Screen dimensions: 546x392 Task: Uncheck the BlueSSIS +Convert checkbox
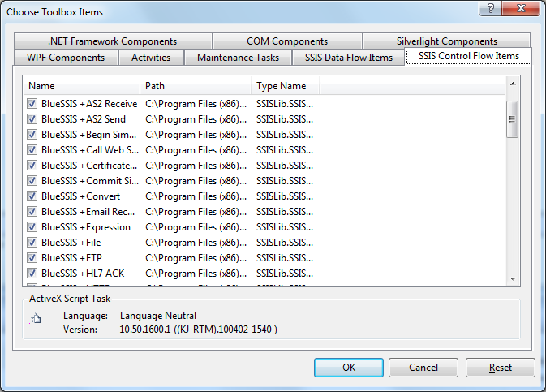tap(32, 196)
